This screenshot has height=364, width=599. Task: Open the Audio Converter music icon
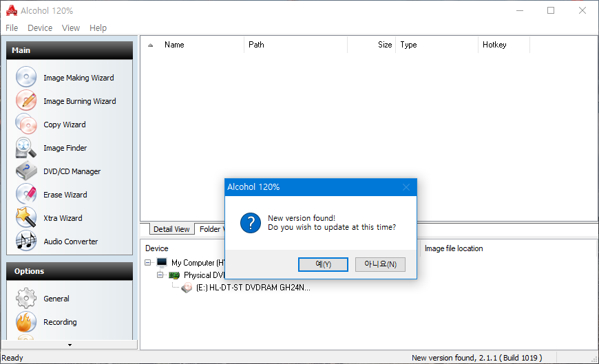click(x=26, y=242)
